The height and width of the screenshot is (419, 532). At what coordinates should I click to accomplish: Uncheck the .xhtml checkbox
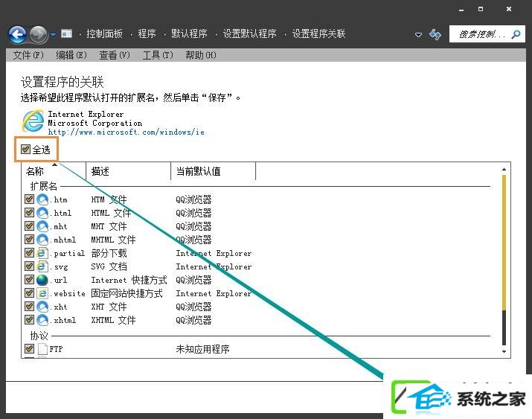tap(29, 319)
